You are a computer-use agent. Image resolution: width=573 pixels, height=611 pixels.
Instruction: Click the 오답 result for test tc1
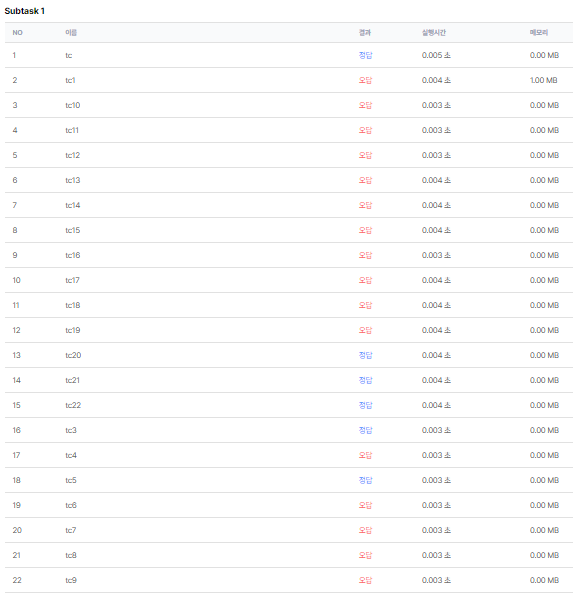pyautogui.click(x=365, y=80)
